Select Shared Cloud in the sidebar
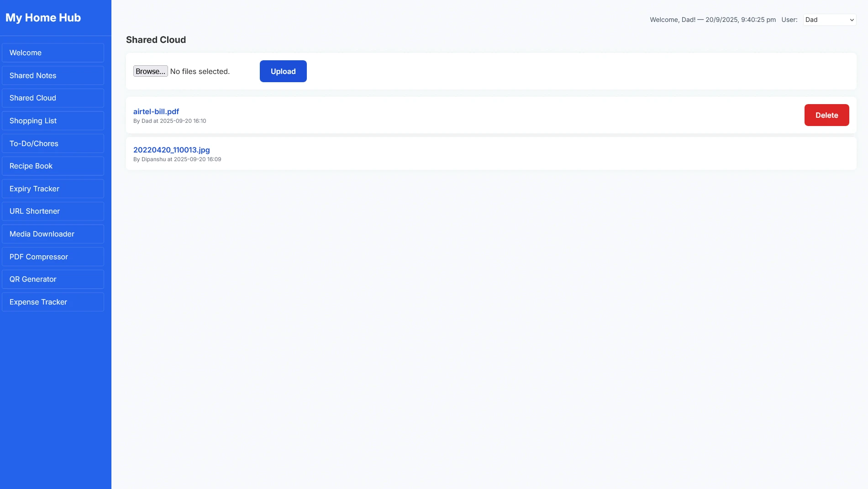868x489 pixels. tap(53, 98)
